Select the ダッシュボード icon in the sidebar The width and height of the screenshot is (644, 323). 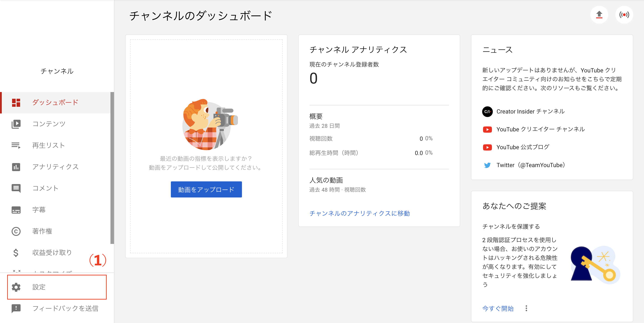tap(16, 103)
